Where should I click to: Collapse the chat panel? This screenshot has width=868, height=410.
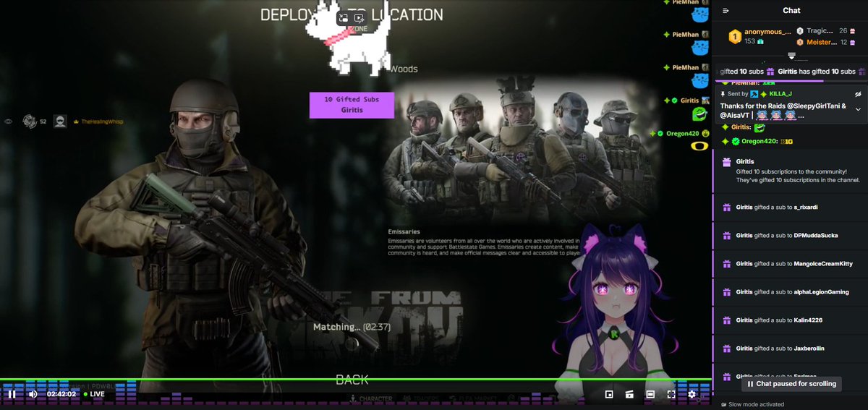[726, 10]
